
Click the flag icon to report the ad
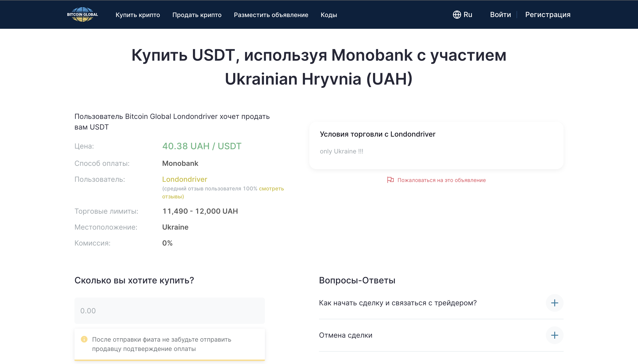click(390, 180)
